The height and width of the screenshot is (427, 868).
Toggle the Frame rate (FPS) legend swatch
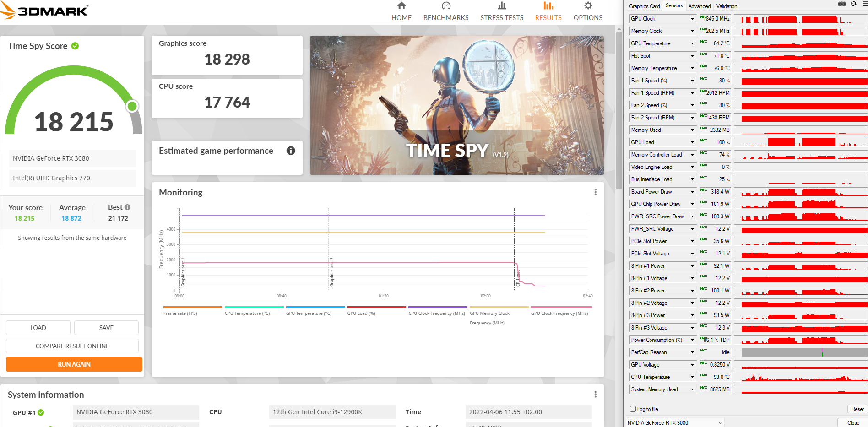(x=193, y=307)
